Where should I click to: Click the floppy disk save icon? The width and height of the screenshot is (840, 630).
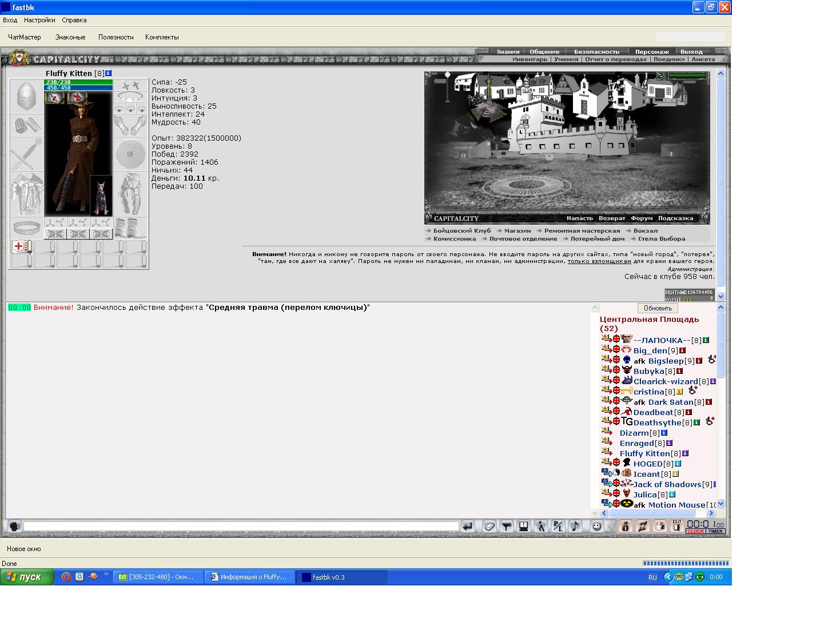(524, 527)
